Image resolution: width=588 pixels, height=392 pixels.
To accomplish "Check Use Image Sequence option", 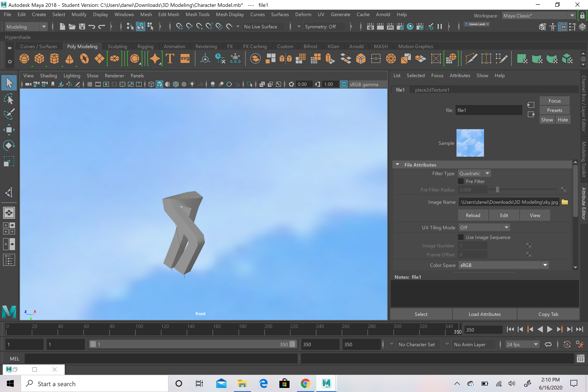I will 461,237.
